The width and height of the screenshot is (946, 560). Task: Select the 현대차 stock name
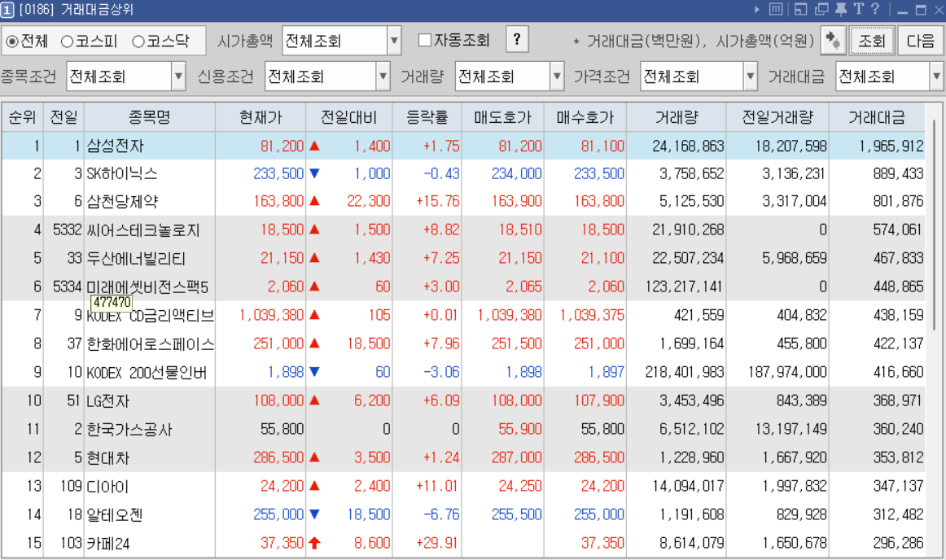point(108,458)
